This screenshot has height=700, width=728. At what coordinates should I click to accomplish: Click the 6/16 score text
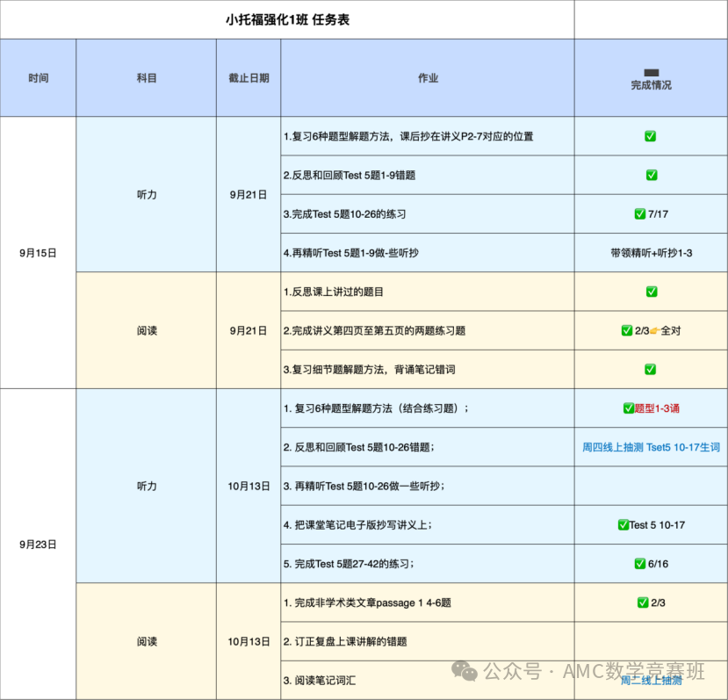pyautogui.click(x=658, y=564)
